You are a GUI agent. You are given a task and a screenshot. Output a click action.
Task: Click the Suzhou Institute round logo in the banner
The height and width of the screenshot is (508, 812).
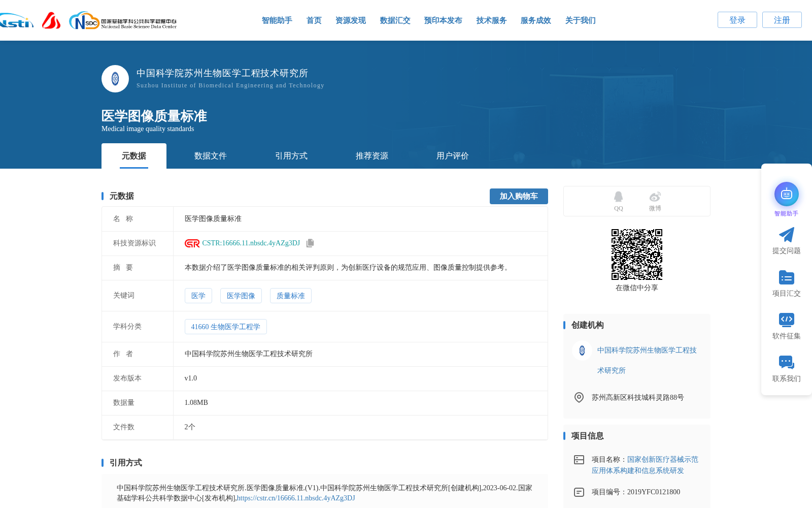(115, 79)
